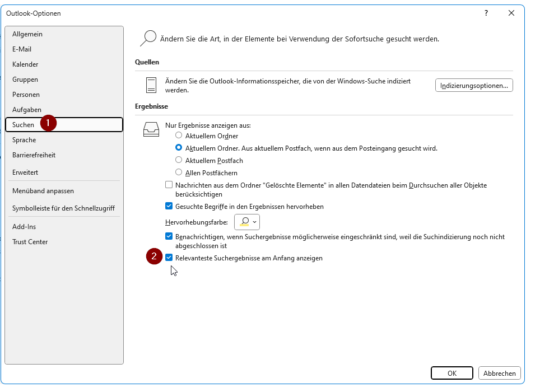Open the Trust Center category
The height and width of the screenshot is (392, 540).
pyautogui.click(x=64, y=242)
